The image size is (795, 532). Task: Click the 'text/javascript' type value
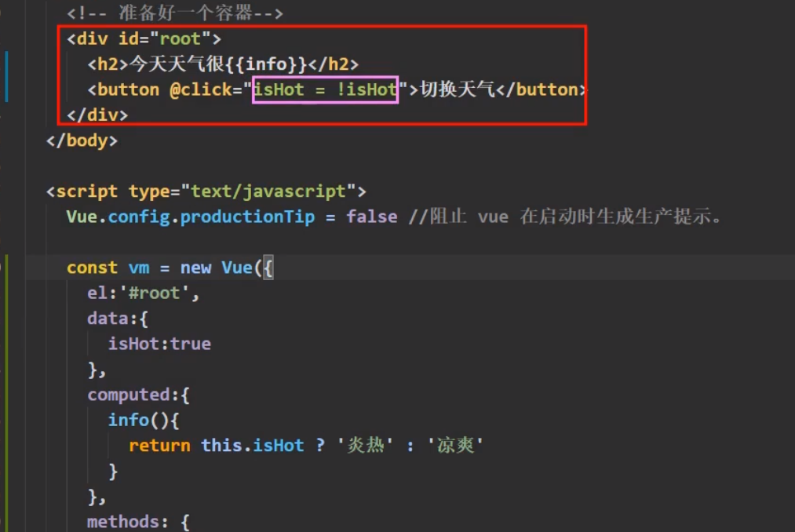pos(268,191)
